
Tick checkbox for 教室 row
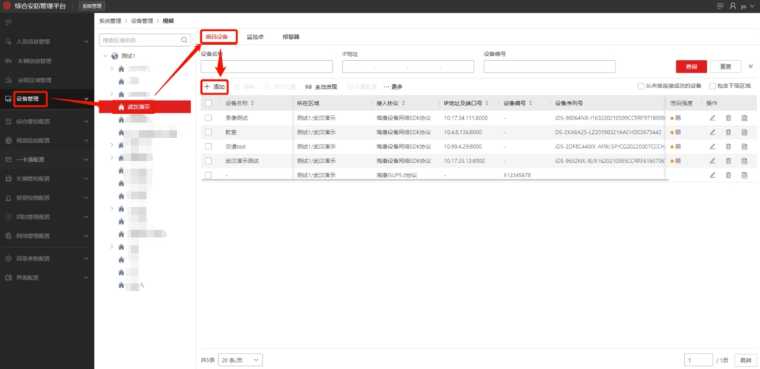(208, 132)
